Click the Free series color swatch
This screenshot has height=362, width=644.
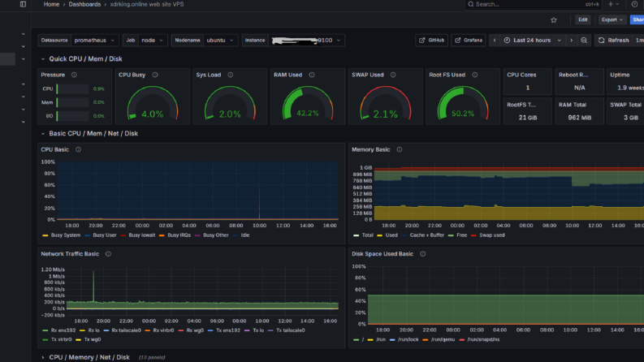[451, 235]
